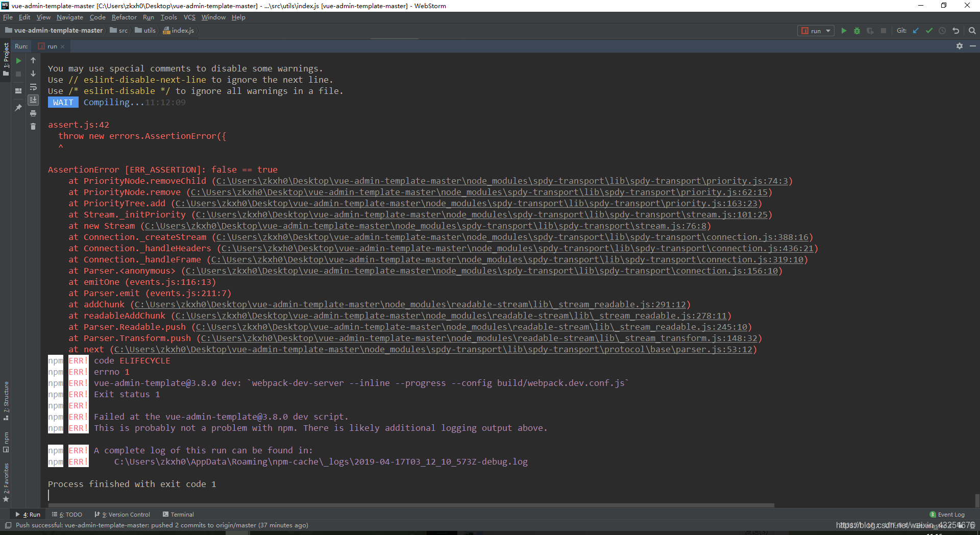The image size is (980, 535).
Task: Click the 'Push successful' status bar message
Action: [162, 525]
